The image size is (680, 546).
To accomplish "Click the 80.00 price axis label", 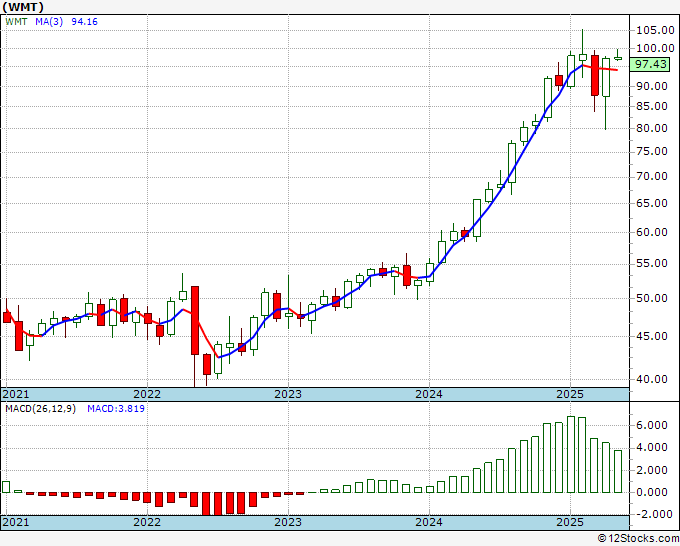I will 652,128.
